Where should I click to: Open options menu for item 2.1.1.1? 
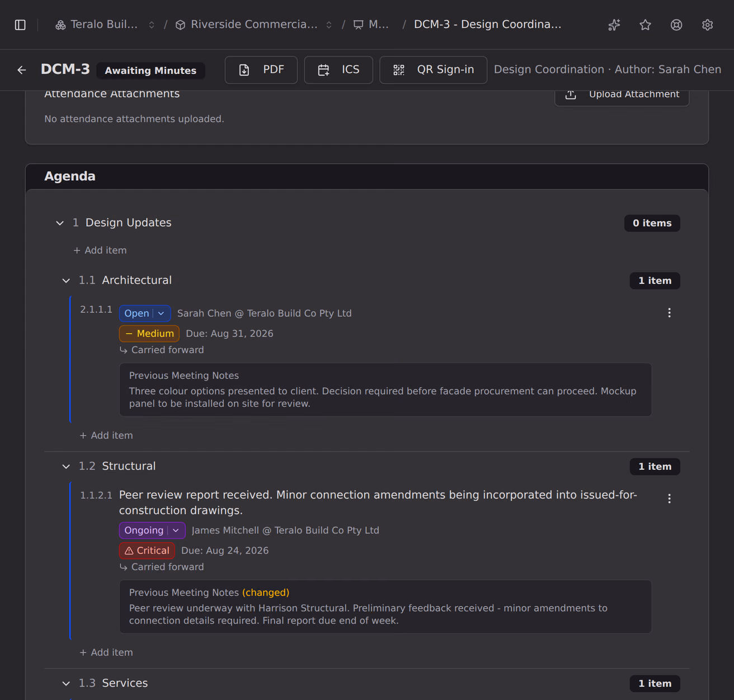[x=669, y=313]
